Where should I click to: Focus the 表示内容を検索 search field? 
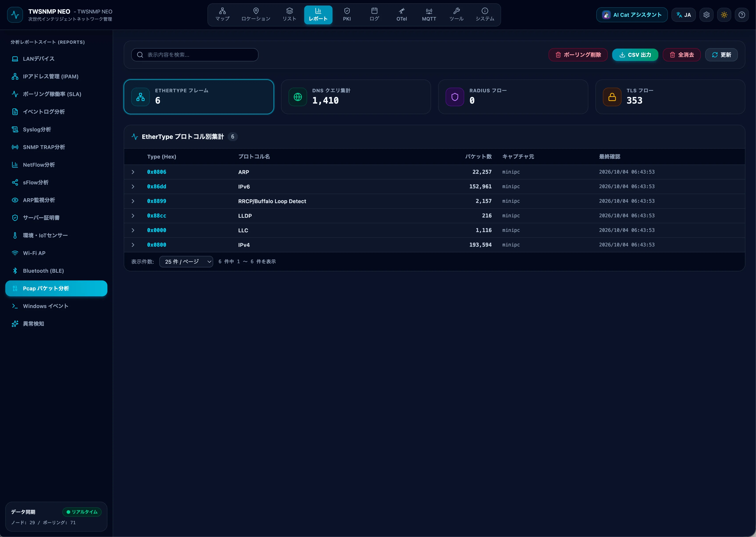[195, 55]
